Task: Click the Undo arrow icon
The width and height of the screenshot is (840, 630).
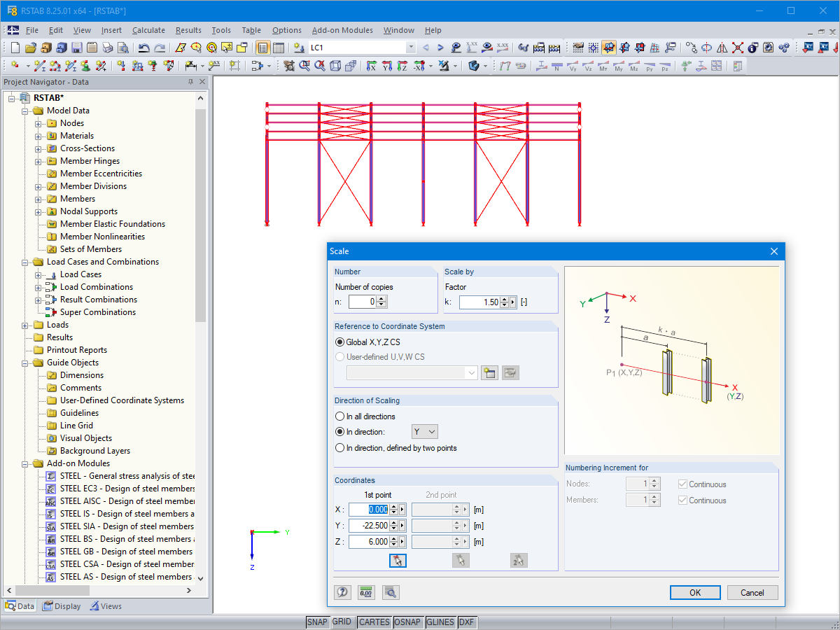Action: tap(143, 48)
